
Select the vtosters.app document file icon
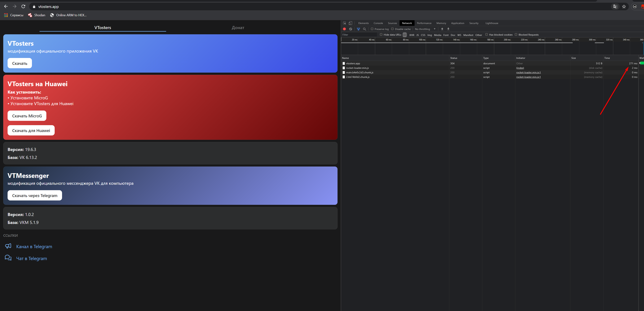point(344,64)
